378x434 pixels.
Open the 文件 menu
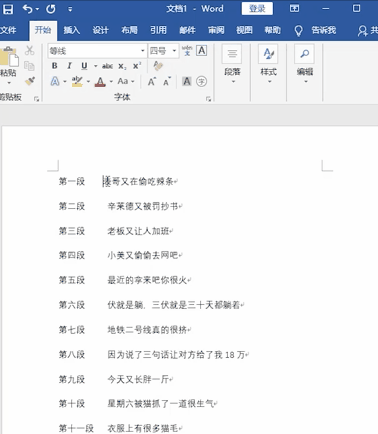pyautogui.click(x=8, y=30)
